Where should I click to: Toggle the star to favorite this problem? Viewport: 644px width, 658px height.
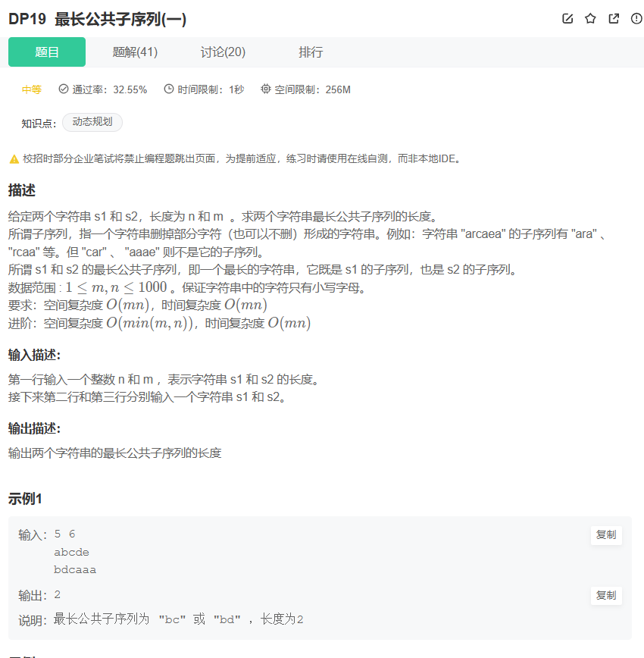point(590,19)
